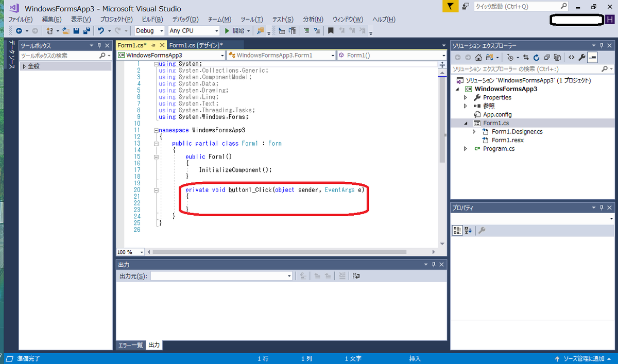
Task: Click the Open File folder icon
Action: click(66, 31)
